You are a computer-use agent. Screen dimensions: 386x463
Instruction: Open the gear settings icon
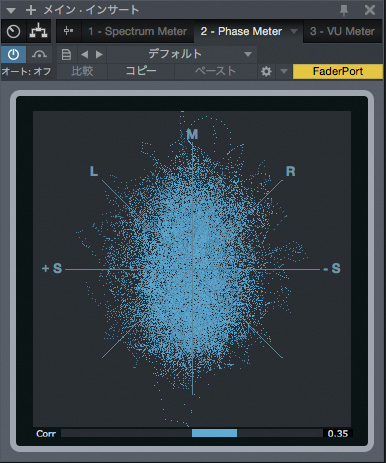coord(266,71)
